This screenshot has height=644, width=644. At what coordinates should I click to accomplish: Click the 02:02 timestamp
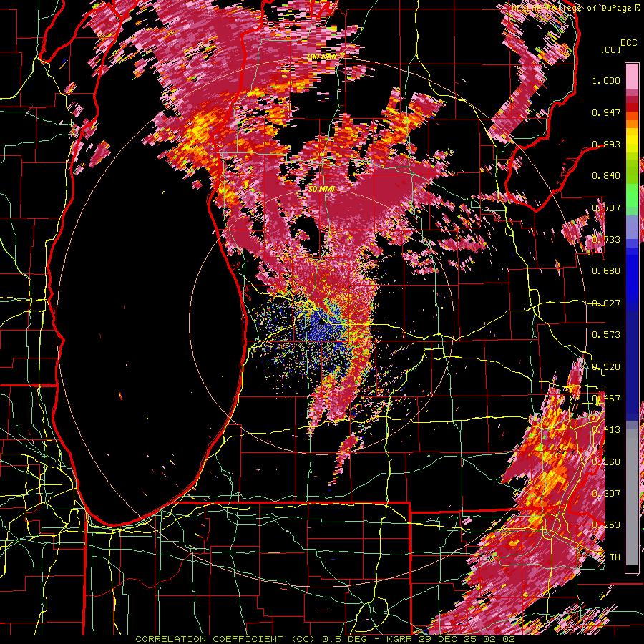pyautogui.click(x=499, y=639)
